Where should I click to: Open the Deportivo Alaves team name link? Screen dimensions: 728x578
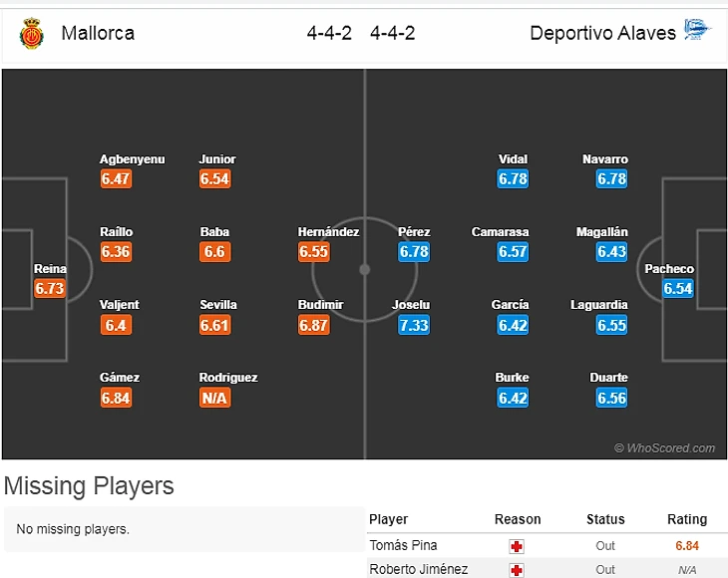coord(602,33)
